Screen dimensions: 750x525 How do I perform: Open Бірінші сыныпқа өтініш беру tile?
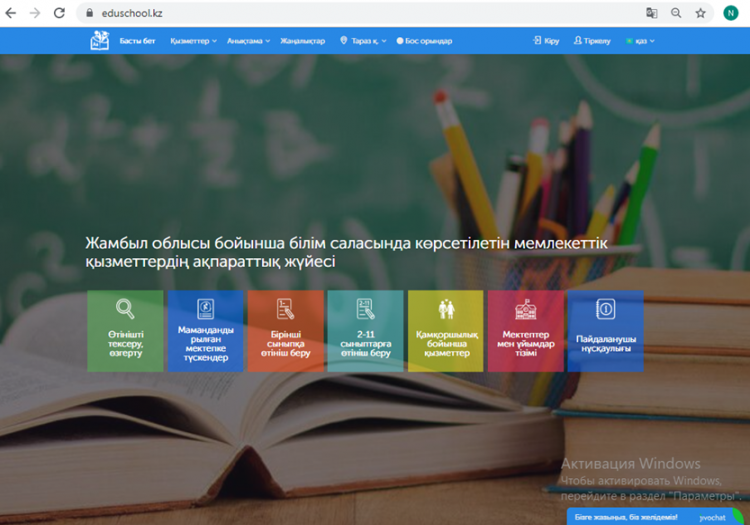[x=286, y=331]
